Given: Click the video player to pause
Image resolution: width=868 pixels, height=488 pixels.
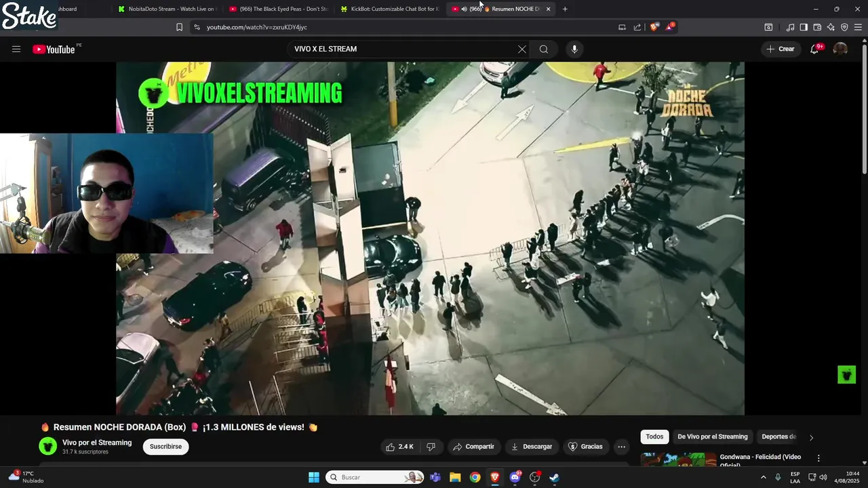Looking at the screenshot, I should click(430, 239).
